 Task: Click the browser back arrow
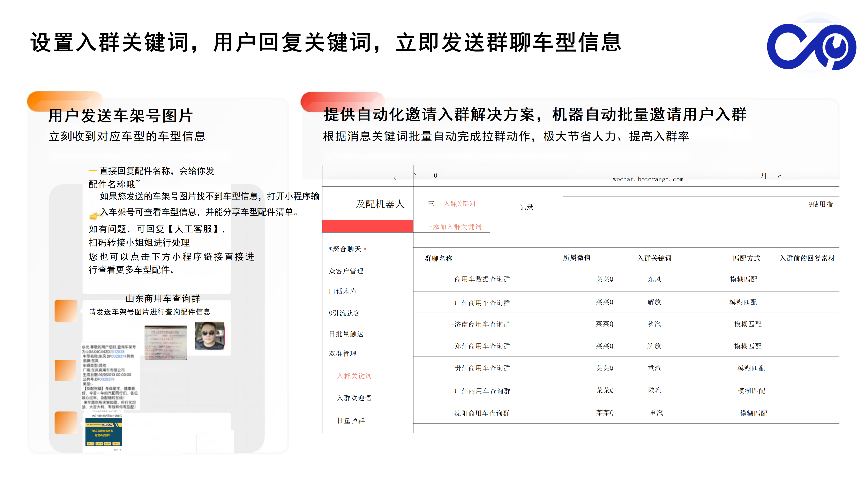[x=395, y=177]
